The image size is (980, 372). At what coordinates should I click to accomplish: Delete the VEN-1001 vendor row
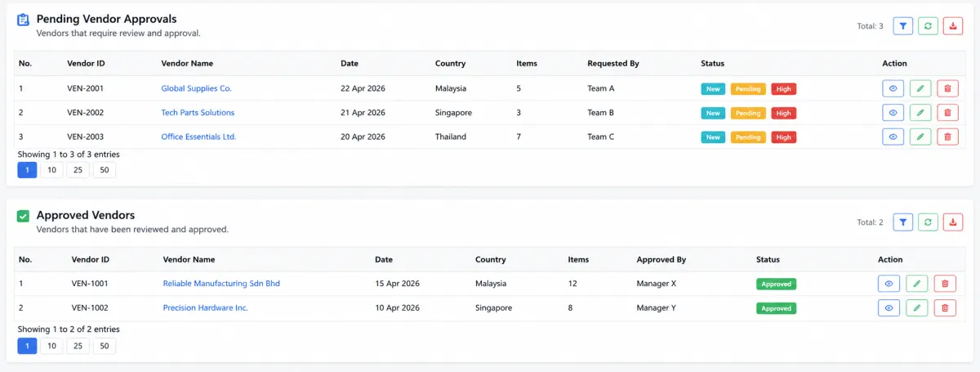tap(945, 284)
